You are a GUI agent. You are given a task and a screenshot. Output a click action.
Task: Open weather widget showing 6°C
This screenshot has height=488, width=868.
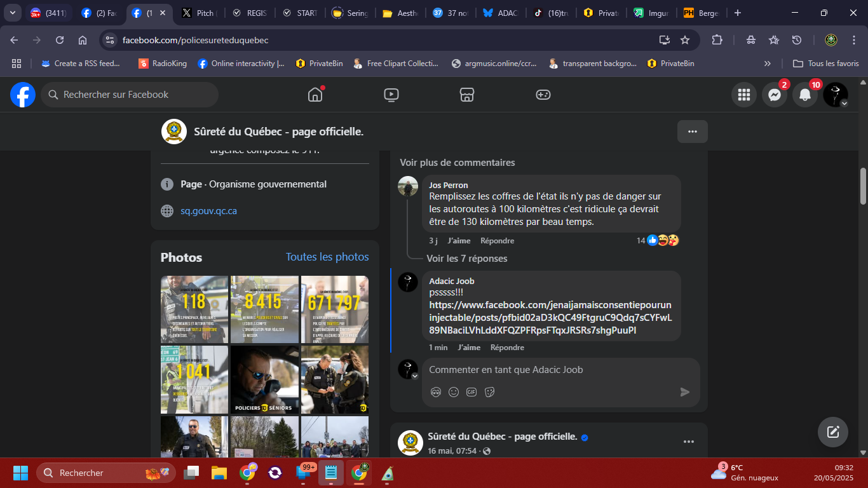[x=745, y=473]
